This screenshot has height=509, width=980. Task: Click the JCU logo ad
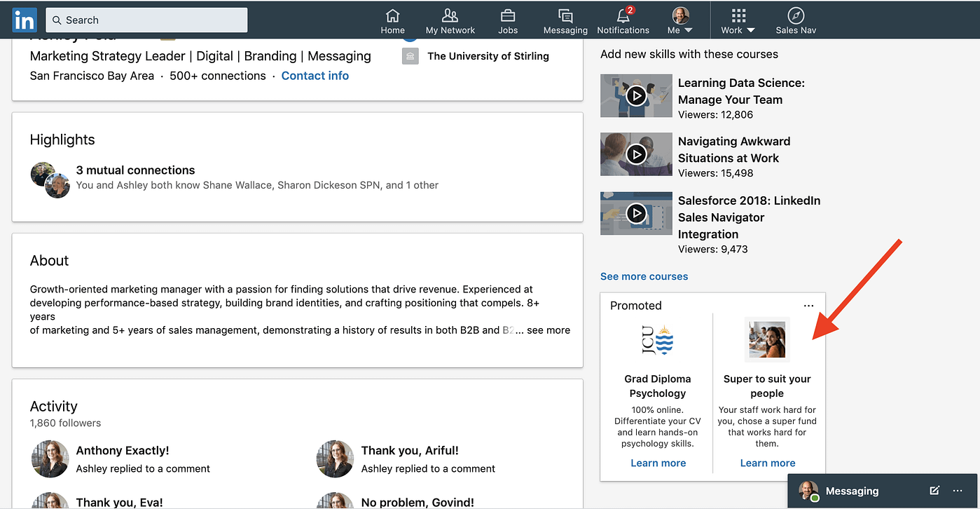(x=658, y=340)
